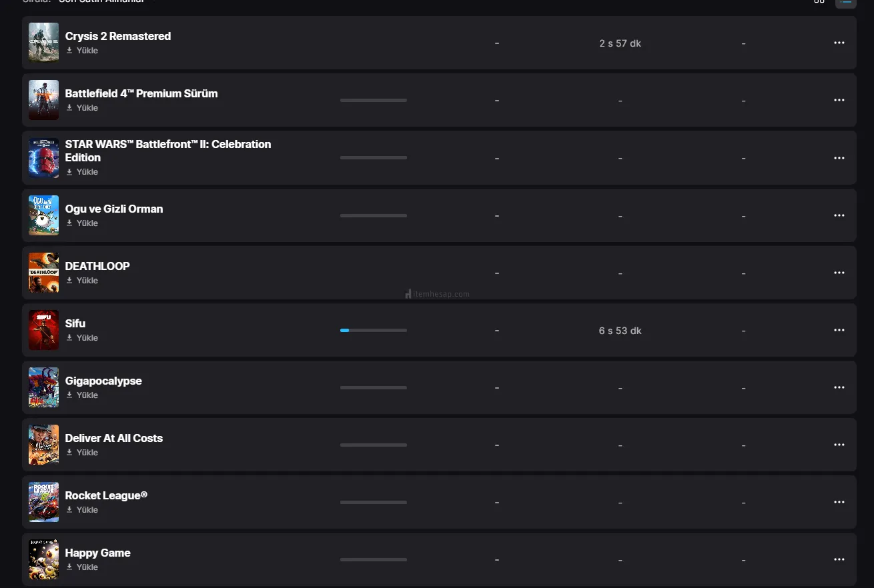874x588 pixels.
Task: Switch the library to list view
Action: 845,2
